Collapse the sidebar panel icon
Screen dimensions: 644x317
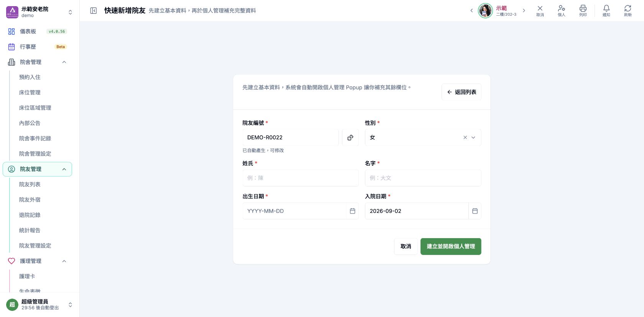[94, 11]
